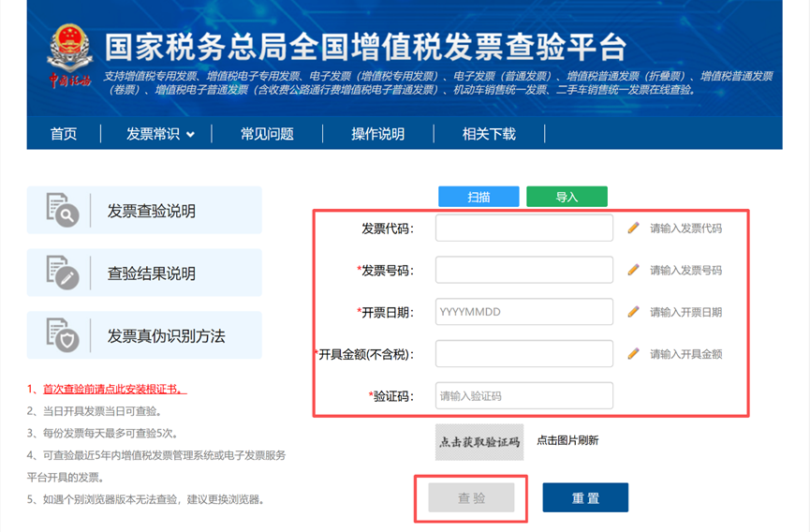Focus the 开票日期 YYYYMMDD field
The height and width of the screenshot is (532, 810).
coord(524,312)
